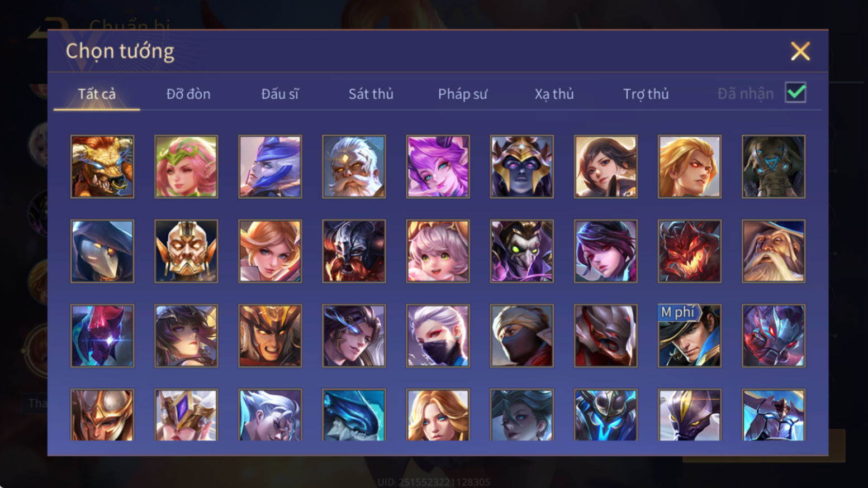Switch to the Xạ thủ tab
868x488 pixels.
(x=554, y=94)
